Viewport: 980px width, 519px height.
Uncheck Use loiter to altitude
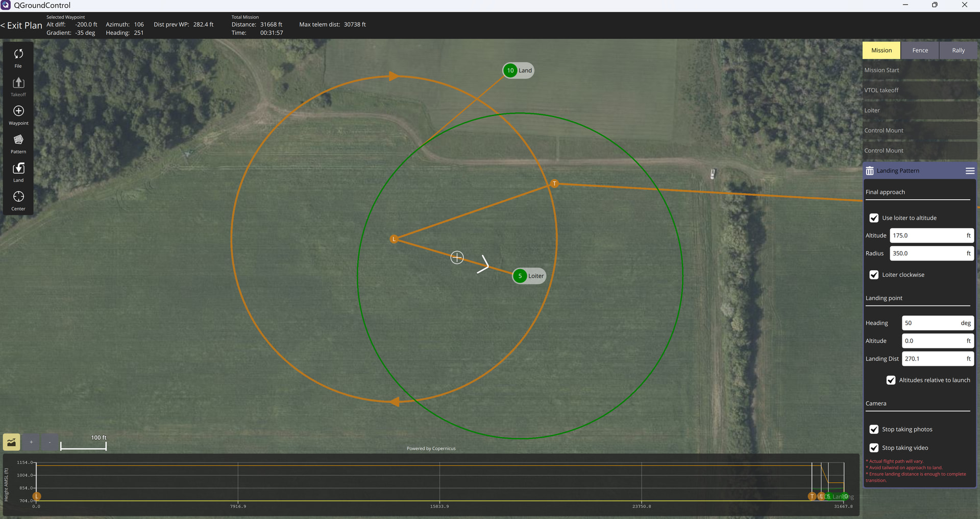click(874, 218)
